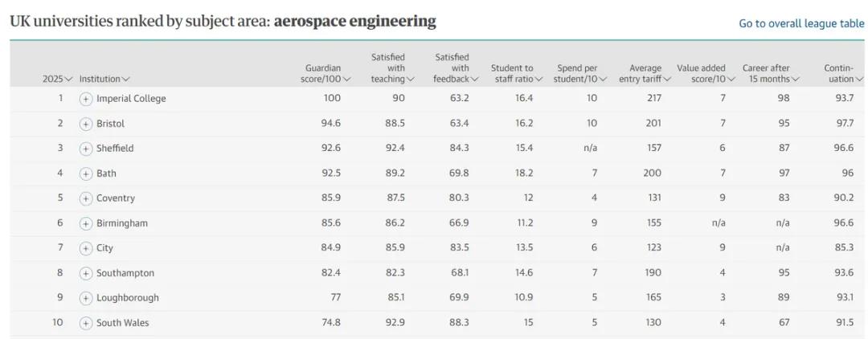Expand Imperial College row with plus icon
The image size is (868, 339).
tap(85, 99)
